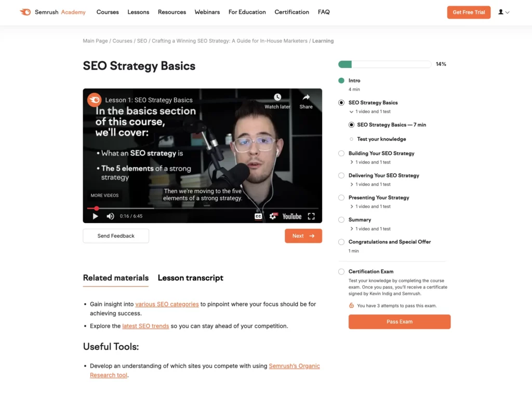The height and width of the screenshot is (396, 532).
Task: Open the Webinars menu item
Action: coord(207,11)
